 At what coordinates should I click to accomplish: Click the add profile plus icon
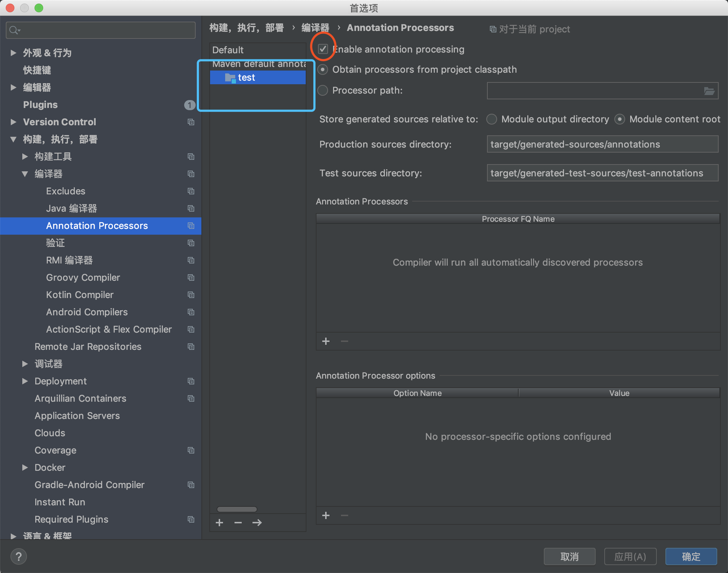[219, 523]
